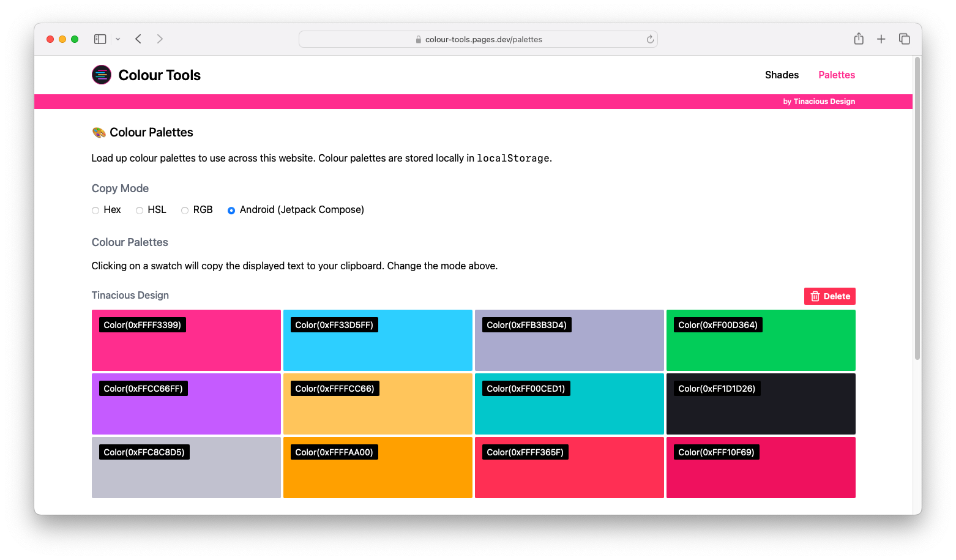
Task: Copy the green Color(0xFF00D364) swatch
Action: click(761, 340)
